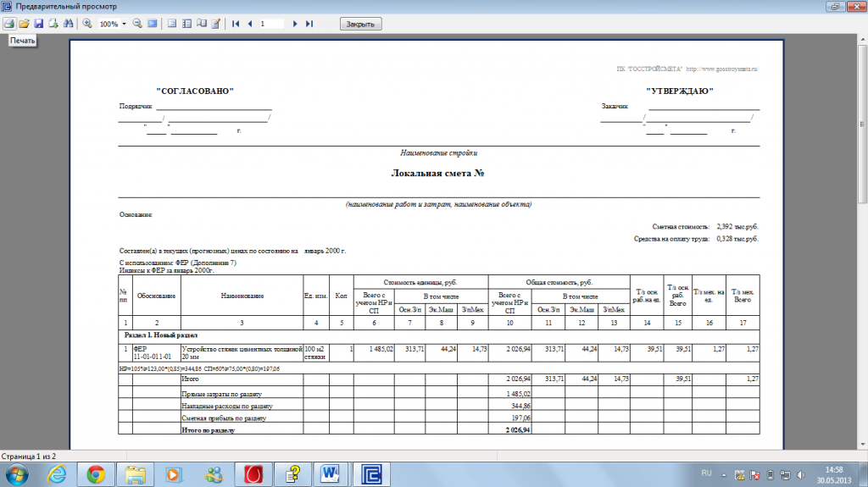
Task: Open the help question-mark taskbar icon
Action: pyautogui.click(x=292, y=474)
